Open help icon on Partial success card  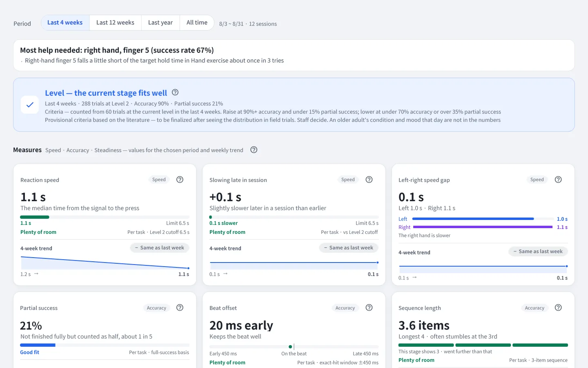[x=180, y=307]
